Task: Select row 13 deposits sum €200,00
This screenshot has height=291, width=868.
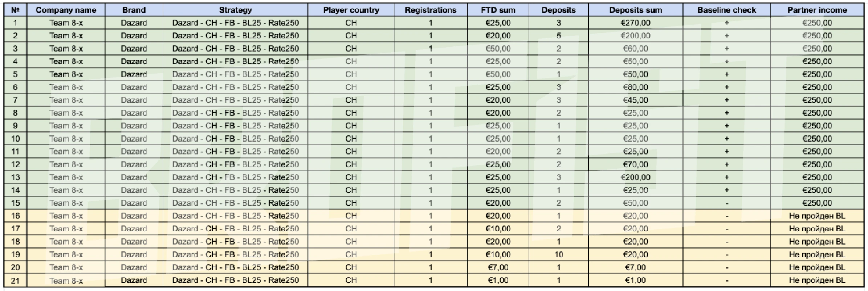Action: (x=635, y=177)
